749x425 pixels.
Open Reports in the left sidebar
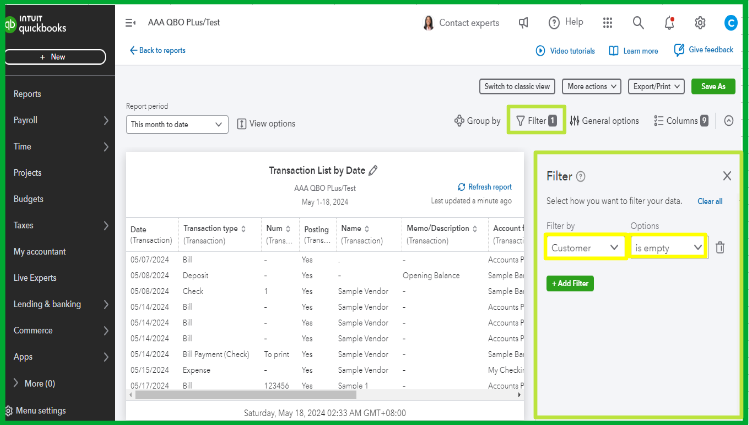[x=27, y=94]
